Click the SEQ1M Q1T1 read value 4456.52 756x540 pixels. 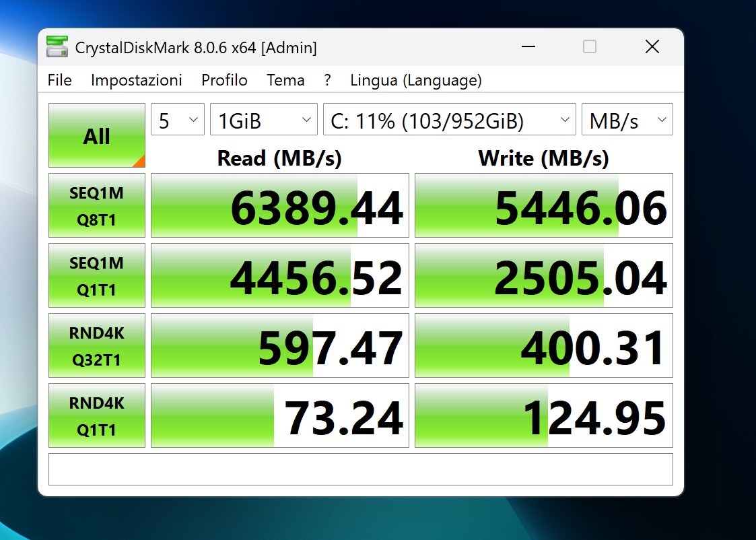coord(279,275)
